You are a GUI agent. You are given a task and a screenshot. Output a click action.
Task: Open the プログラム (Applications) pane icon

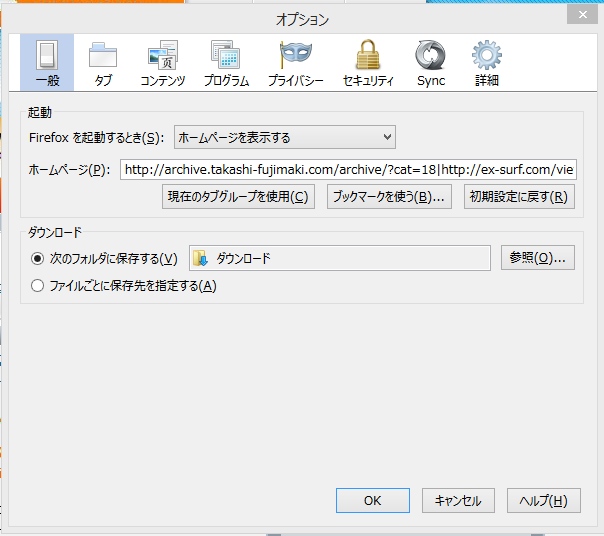[x=226, y=55]
